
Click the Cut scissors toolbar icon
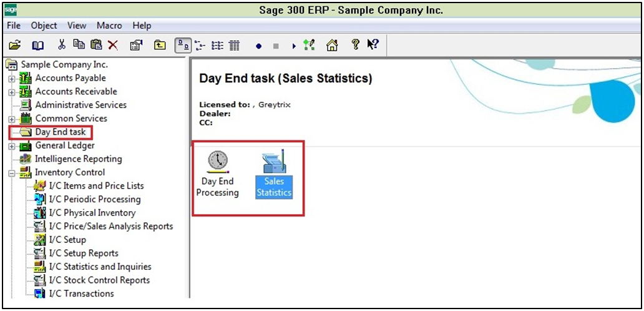(x=62, y=45)
